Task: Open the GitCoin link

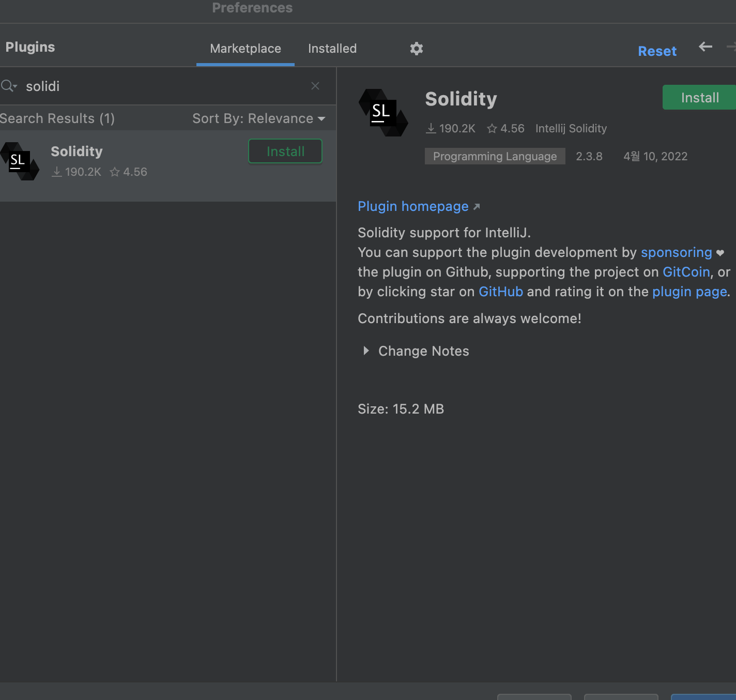Action: [x=686, y=272]
